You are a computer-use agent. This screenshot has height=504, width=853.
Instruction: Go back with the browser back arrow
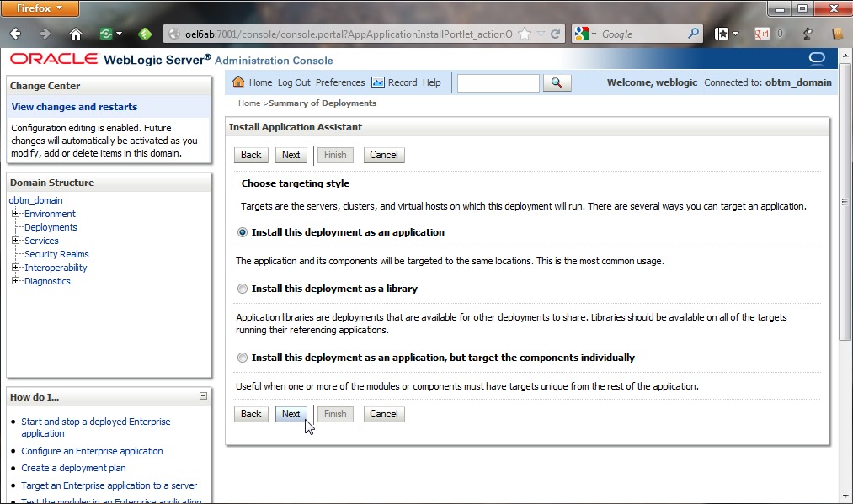click(15, 34)
